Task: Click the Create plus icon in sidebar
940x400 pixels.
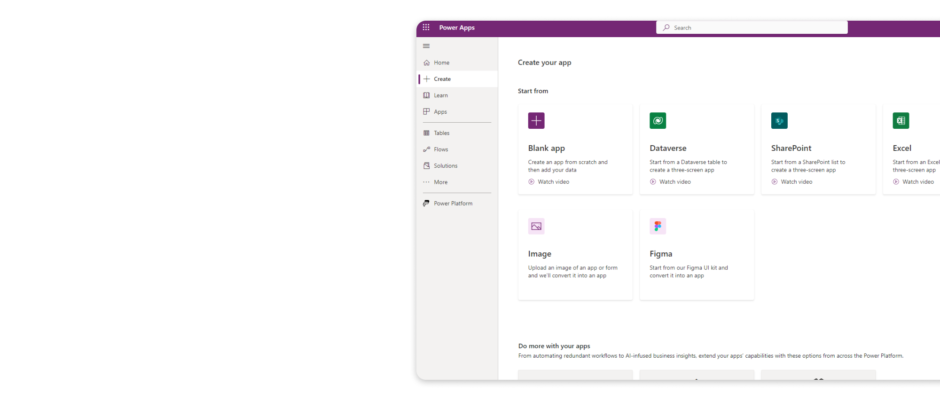Action: click(426, 79)
